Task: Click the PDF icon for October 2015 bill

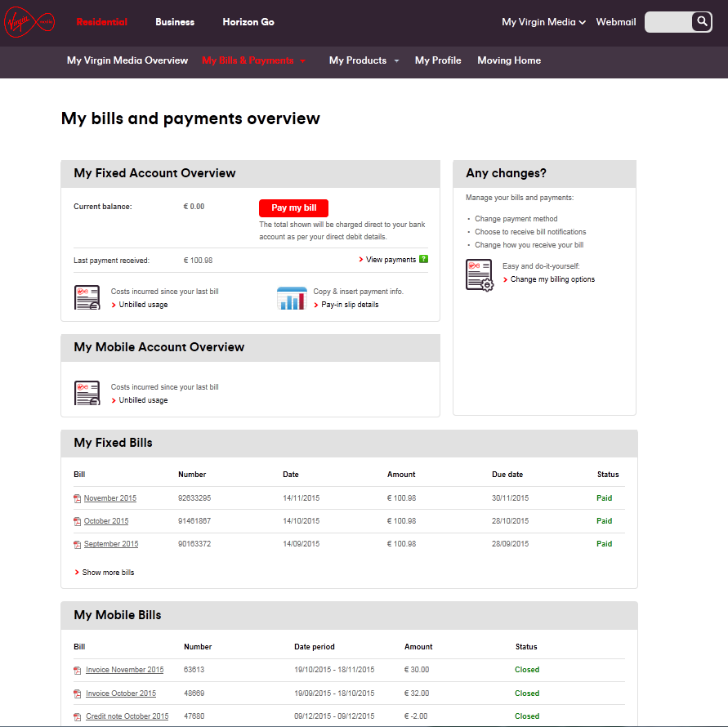Action: coord(77,521)
